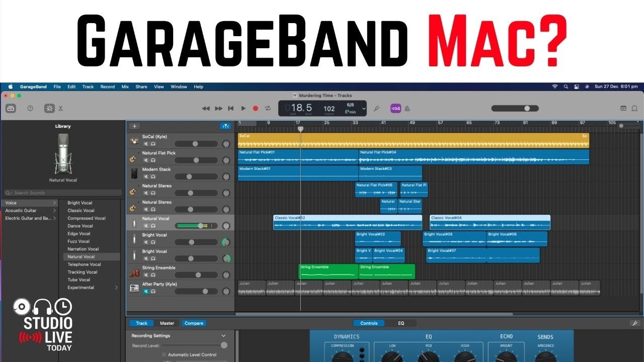Solo the SoCal (Kyle) track

153,144
